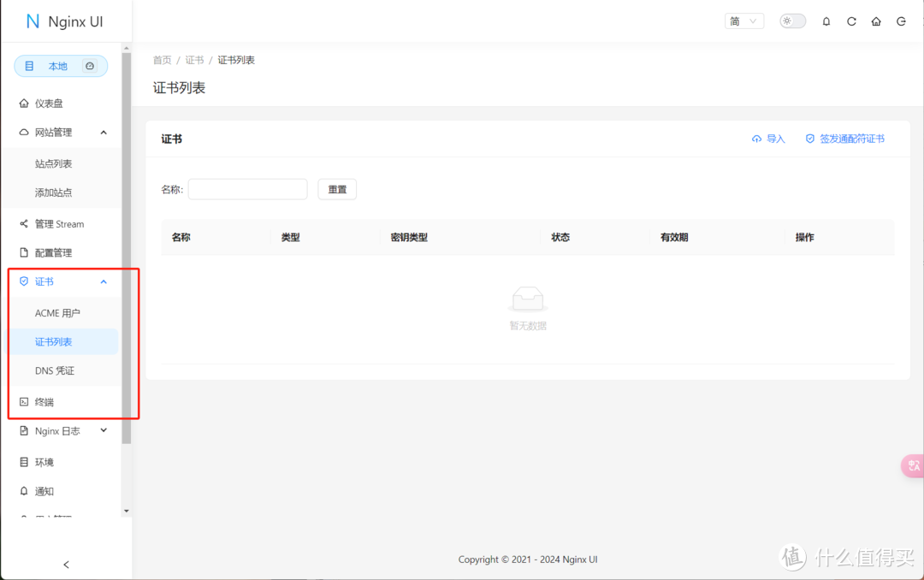Click the logout icon at top right
The image size is (924, 580).
coord(901,21)
